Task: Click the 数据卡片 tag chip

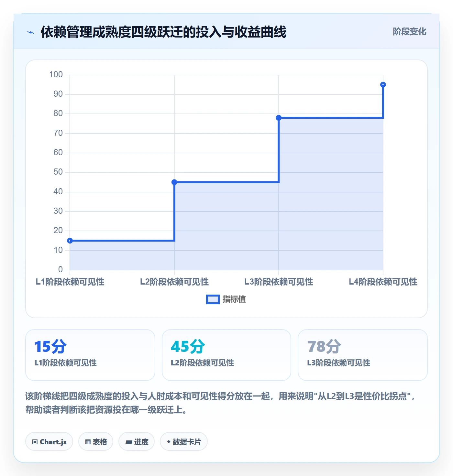Action: click(184, 441)
